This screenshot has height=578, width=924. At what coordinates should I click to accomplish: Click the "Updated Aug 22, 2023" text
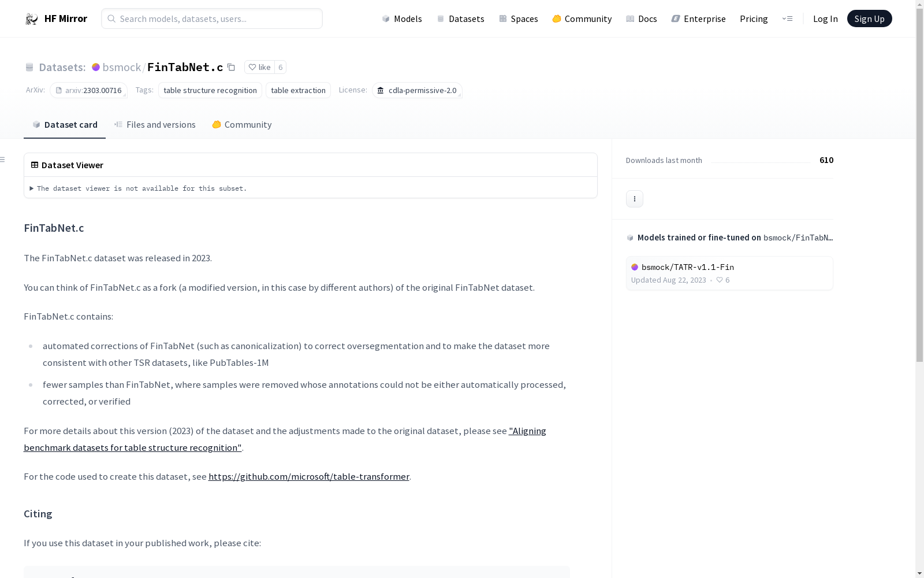[x=669, y=280]
